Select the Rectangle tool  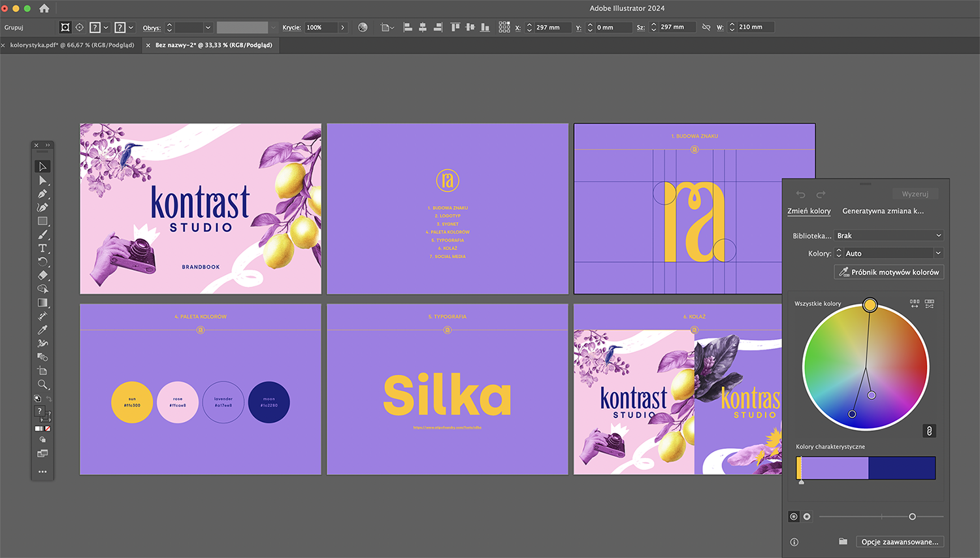click(42, 222)
